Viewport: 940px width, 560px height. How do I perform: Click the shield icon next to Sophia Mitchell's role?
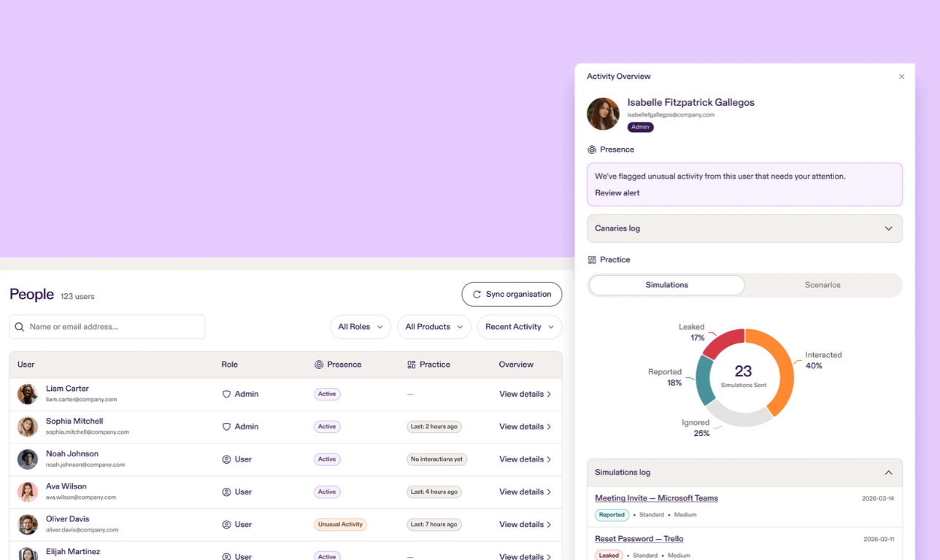coord(226,427)
